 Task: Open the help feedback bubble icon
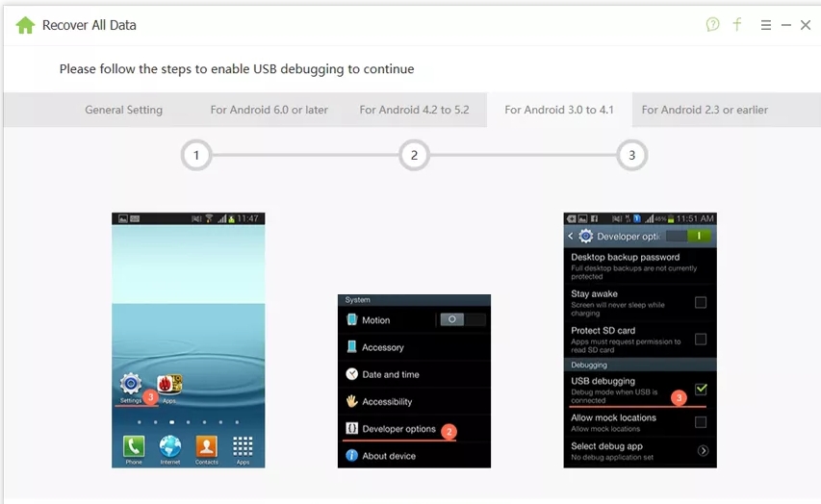tap(712, 24)
